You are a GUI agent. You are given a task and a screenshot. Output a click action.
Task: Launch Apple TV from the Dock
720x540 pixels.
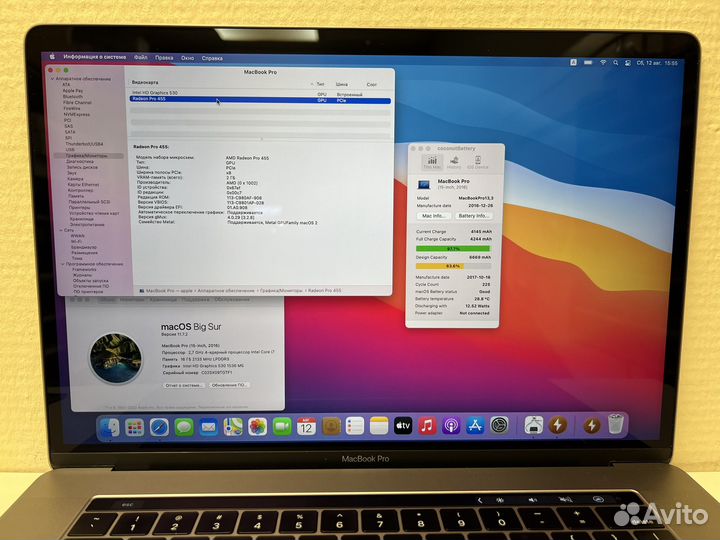(403, 426)
